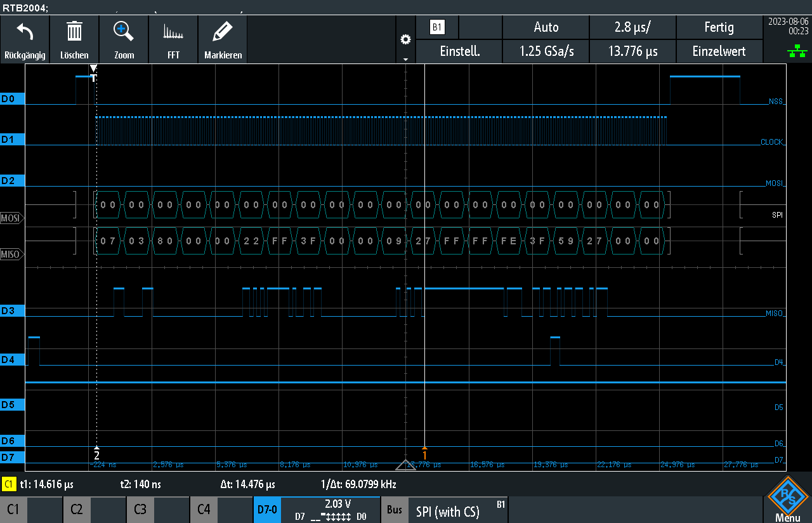Select the D3 digital channel label

click(x=11, y=311)
